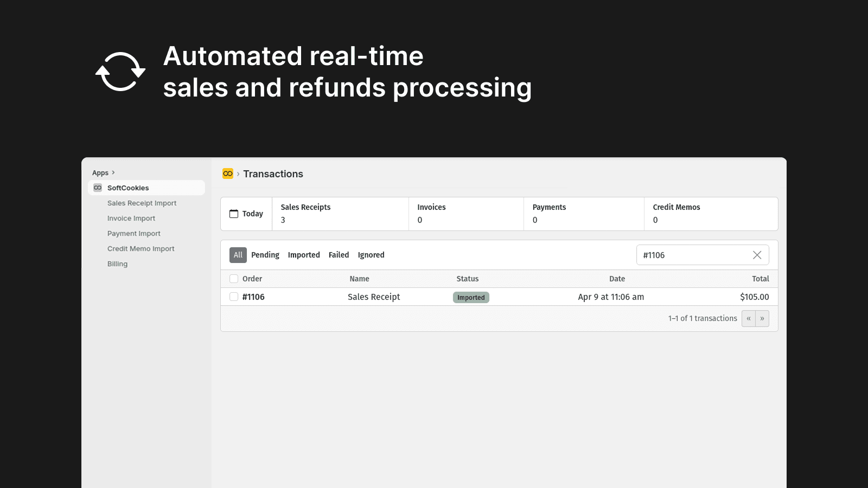Click the Transactions breadcrumb title
This screenshot has height=488, width=868.
coord(273,174)
